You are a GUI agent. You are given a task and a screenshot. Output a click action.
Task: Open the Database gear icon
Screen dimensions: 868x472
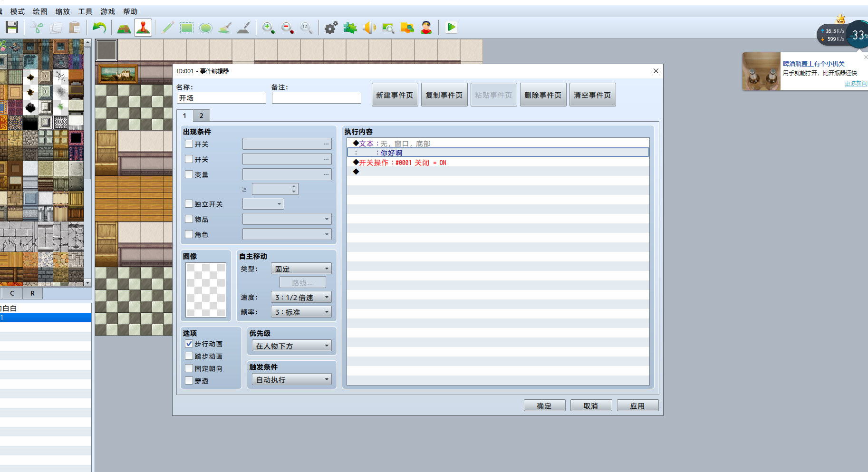[331, 28]
